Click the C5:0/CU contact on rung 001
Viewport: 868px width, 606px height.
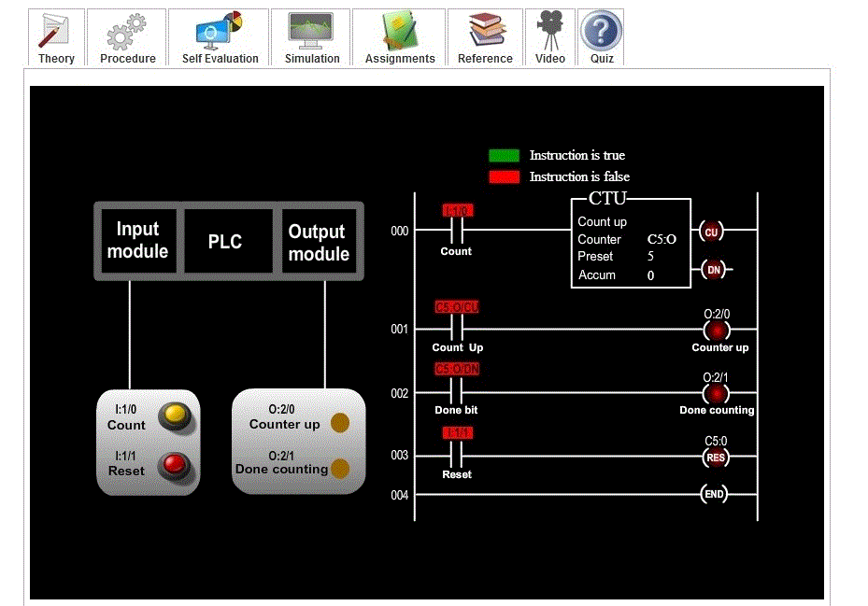tap(457, 329)
